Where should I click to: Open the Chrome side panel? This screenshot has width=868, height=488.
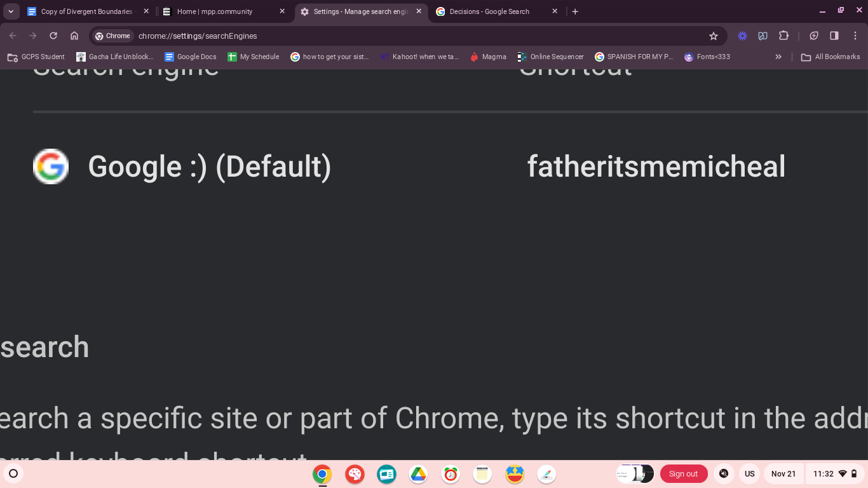834,36
